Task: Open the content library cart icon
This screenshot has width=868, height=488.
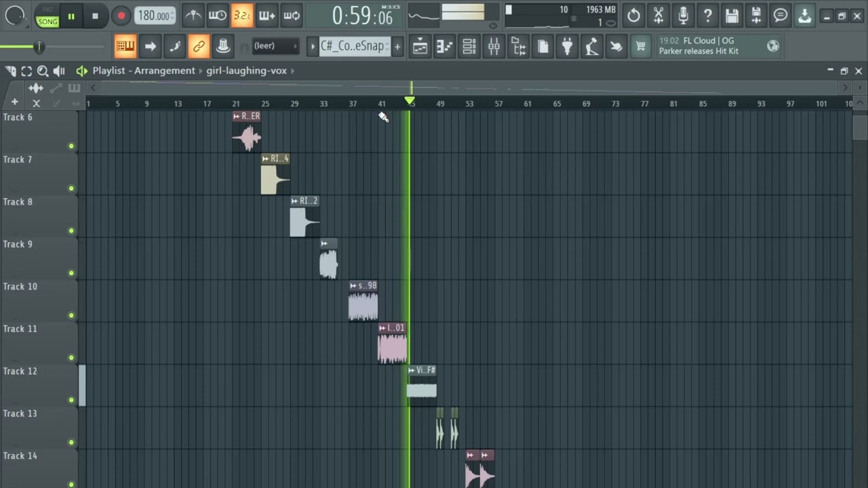Action: [640, 46]
